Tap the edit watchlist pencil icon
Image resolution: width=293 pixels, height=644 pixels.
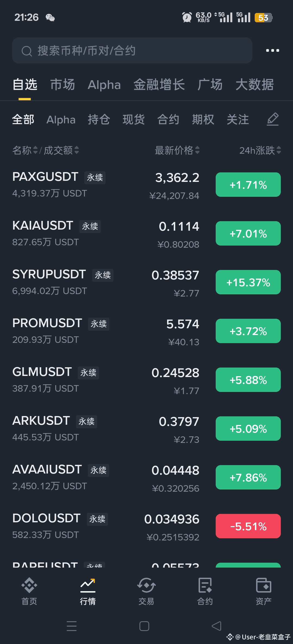[x=273, y=119]
